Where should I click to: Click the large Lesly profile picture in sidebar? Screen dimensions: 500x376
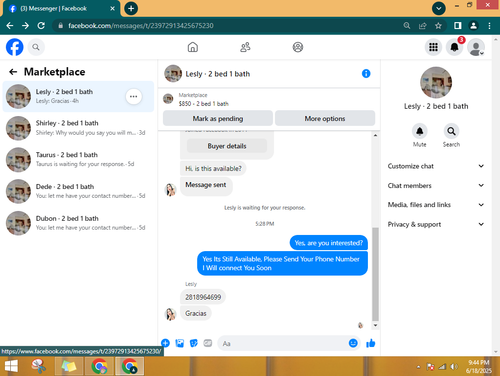pos(436,83)
